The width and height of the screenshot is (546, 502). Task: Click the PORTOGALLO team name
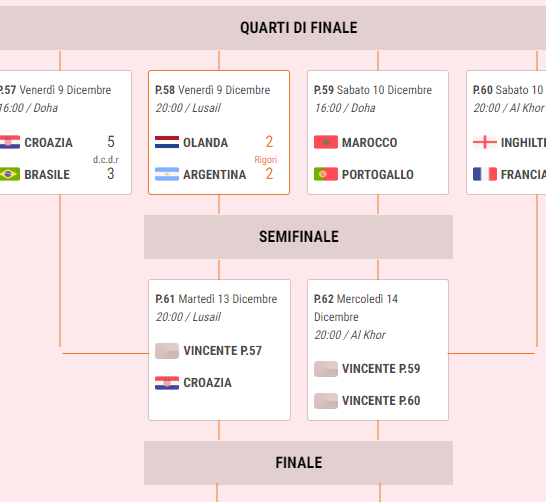[378, 174]
